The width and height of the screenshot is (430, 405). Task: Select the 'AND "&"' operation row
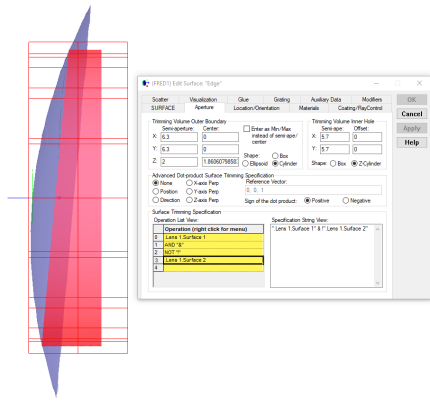(213, 245)
